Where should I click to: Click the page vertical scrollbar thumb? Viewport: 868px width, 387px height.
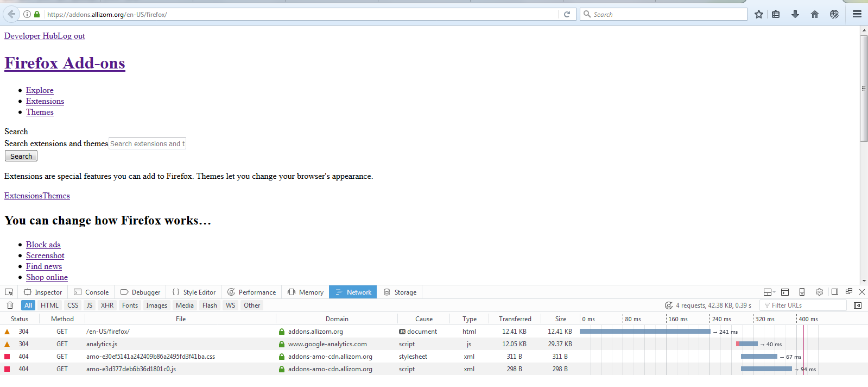click(x=864, y=89)
